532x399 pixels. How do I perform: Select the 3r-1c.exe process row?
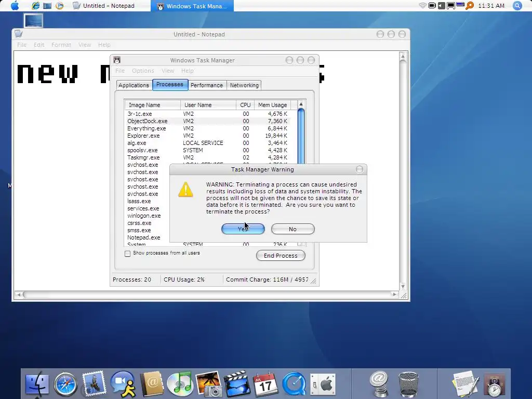(207, 114)
